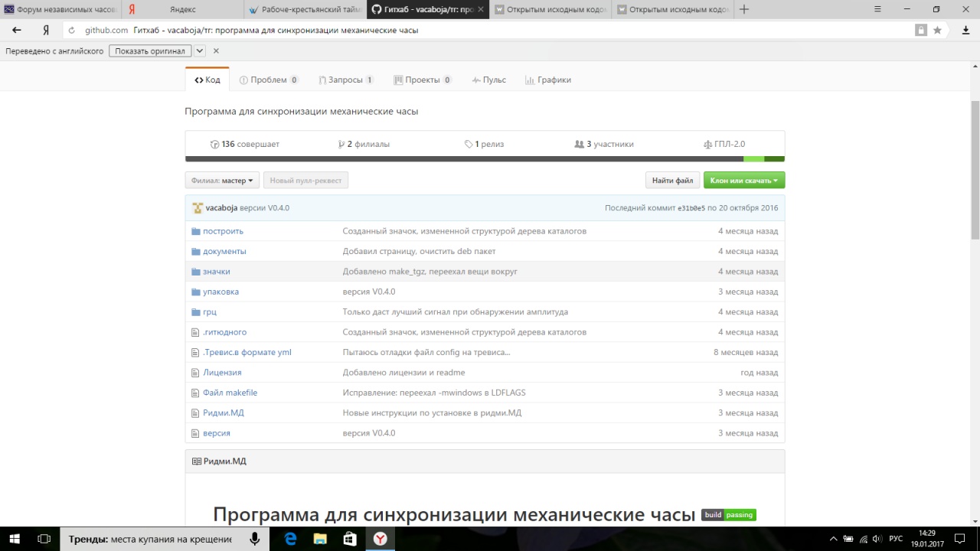This screenshot has width=980, height=551.
Task: Bookmark page with star icon
Action: pos(937,31)
